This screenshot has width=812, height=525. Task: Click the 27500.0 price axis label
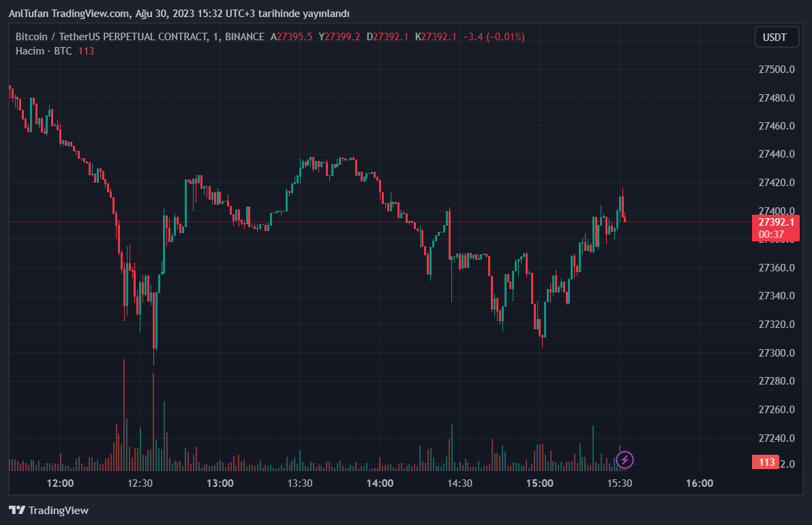pos(777,70)
